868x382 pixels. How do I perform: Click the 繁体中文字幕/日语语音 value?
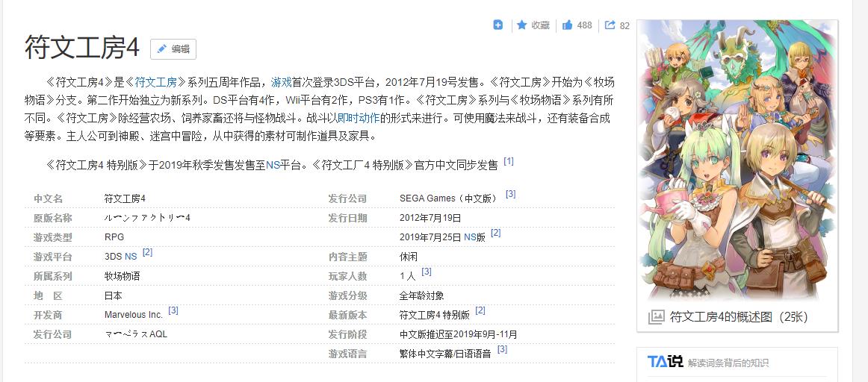pyautogui.click(x=445, y=354)
